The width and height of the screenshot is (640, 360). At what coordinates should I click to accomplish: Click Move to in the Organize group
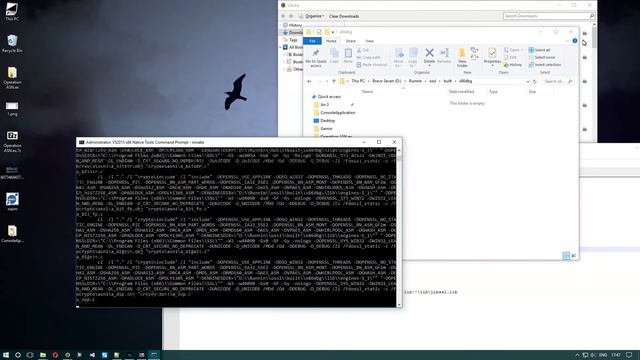pyautogui.click(x=399, y=58)
